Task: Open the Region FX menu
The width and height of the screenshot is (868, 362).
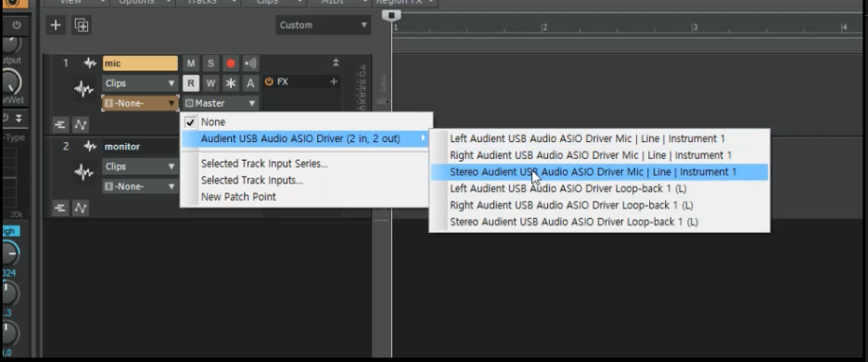Action: [x=406, y=3]
